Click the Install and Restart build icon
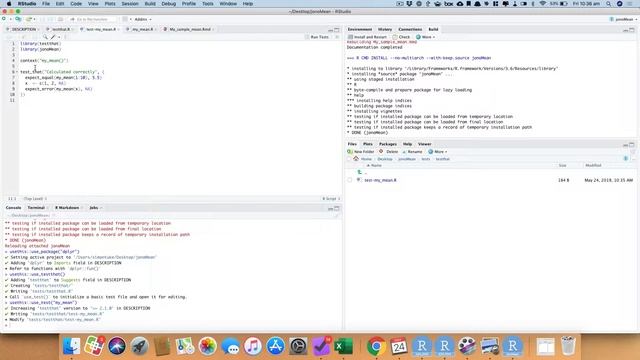This screenshot has width=640, height=360. (x=350, y=37)
